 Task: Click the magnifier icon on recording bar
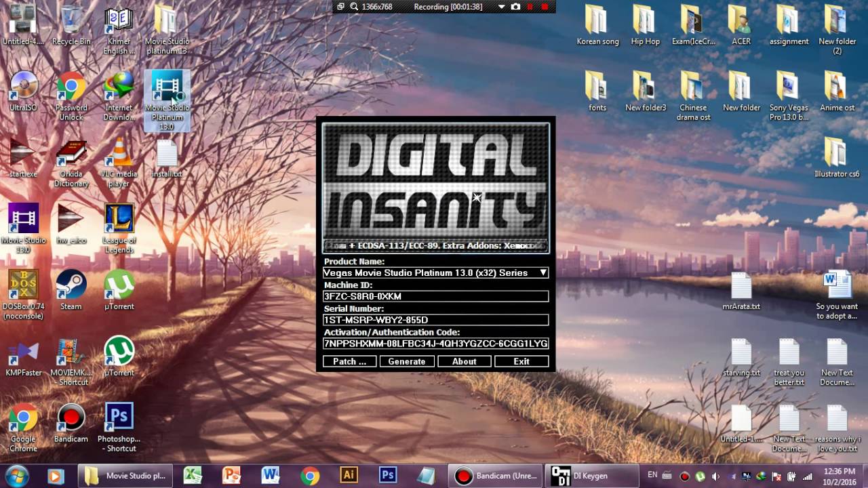[354, 7]
